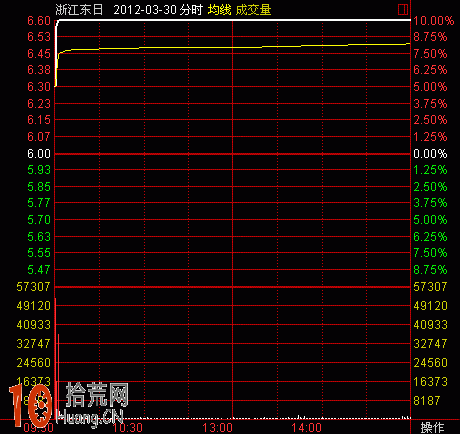Viewport: 460px width, 434px height.
Task: Click the white 0.00% percent label
Action: click(430, 154)
